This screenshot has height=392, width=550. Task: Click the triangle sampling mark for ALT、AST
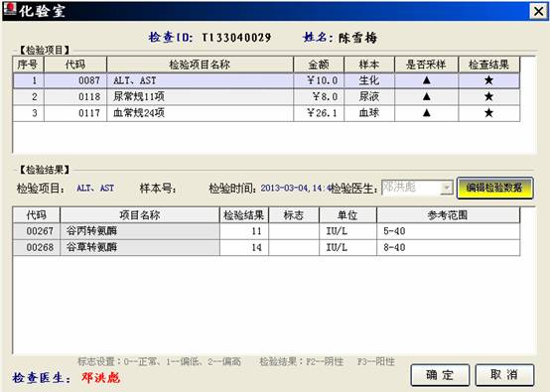click(x=427, y=80)
